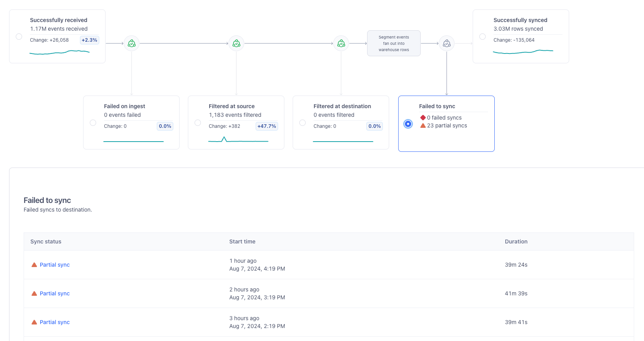Viewport: 644px width, 341px height.
Task: Click the warning triangle on the 2:19 PM sync row
Action: pos(34,322)
